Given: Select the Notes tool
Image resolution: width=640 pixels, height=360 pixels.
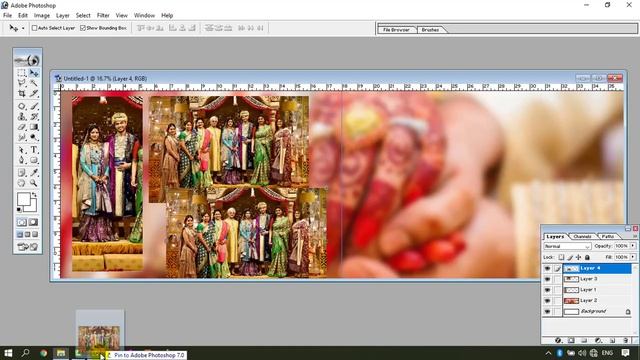Looking at the screenshot, I should coord(22,173).
